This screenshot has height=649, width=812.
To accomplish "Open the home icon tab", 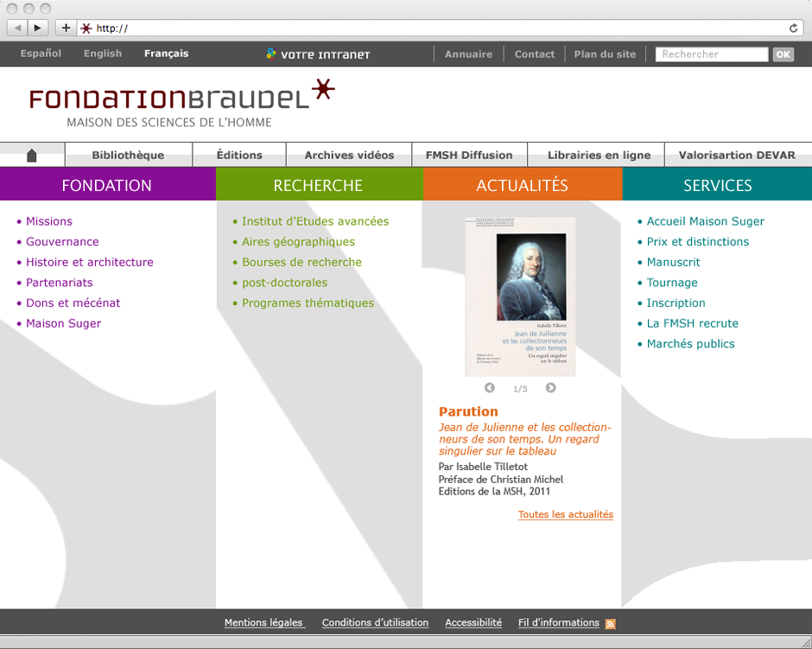I will [x=32, y=155].
